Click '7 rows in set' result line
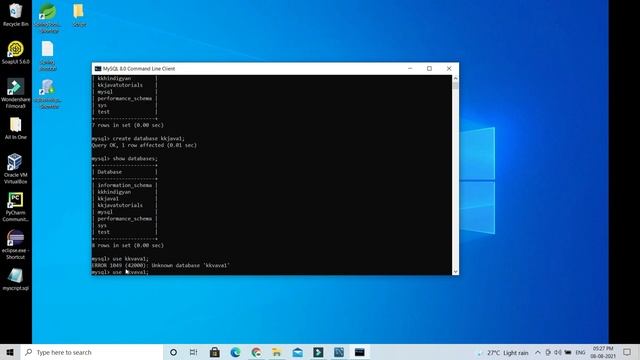640x360 pixels. click(x=128, y=125)
